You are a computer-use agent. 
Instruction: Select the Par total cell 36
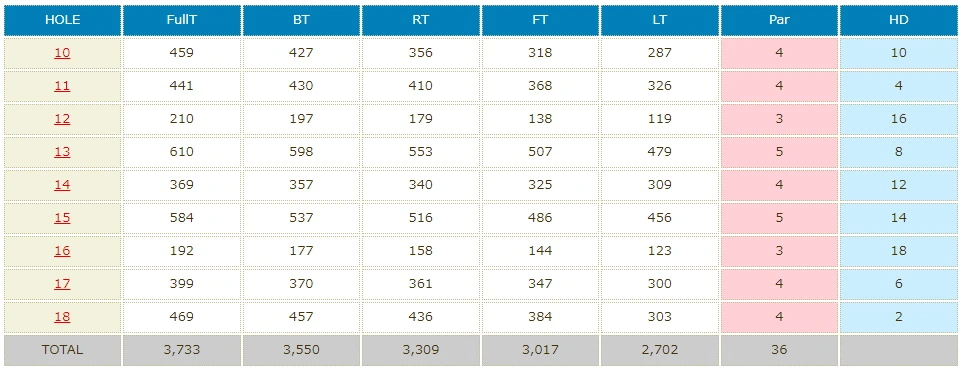[x=779, y=351]
